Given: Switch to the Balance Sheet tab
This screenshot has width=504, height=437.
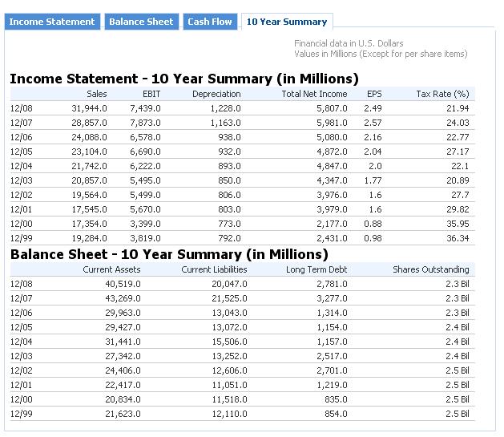Looking at the screenshot, I should [141, 22].
